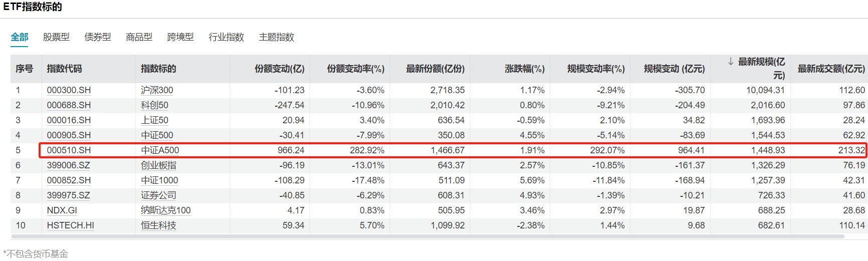Image resolution: width=868 pixels, height=261 pixels.
Task: Open index code link 000300.SH
Action: click(x=69, y=90)
